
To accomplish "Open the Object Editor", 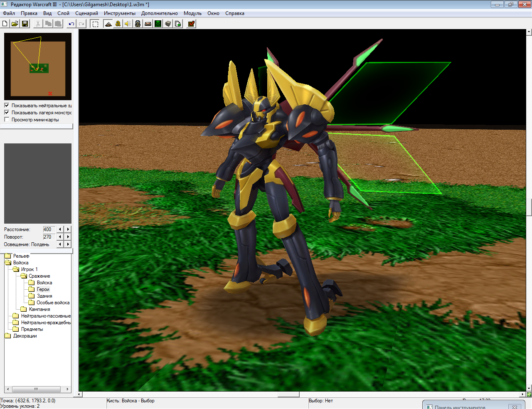I will 138,24.
